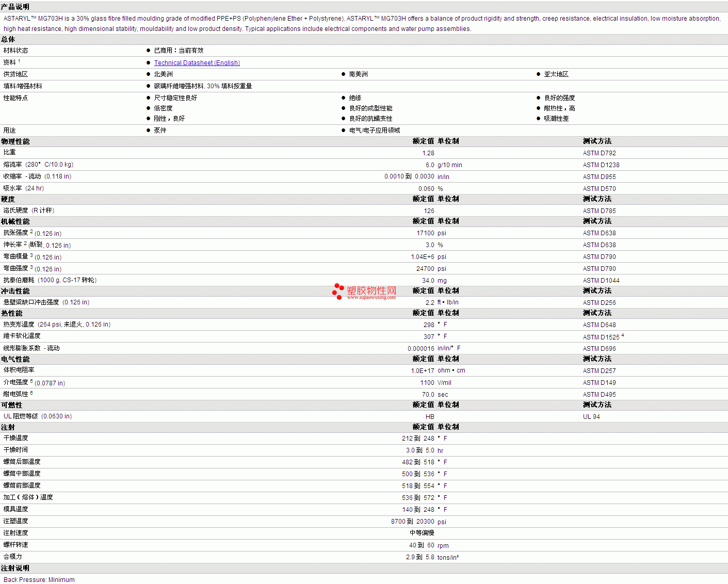728x584 pixels.
Task: Select ASTM D257 volume resistivity method
Action: click(600, 371)
